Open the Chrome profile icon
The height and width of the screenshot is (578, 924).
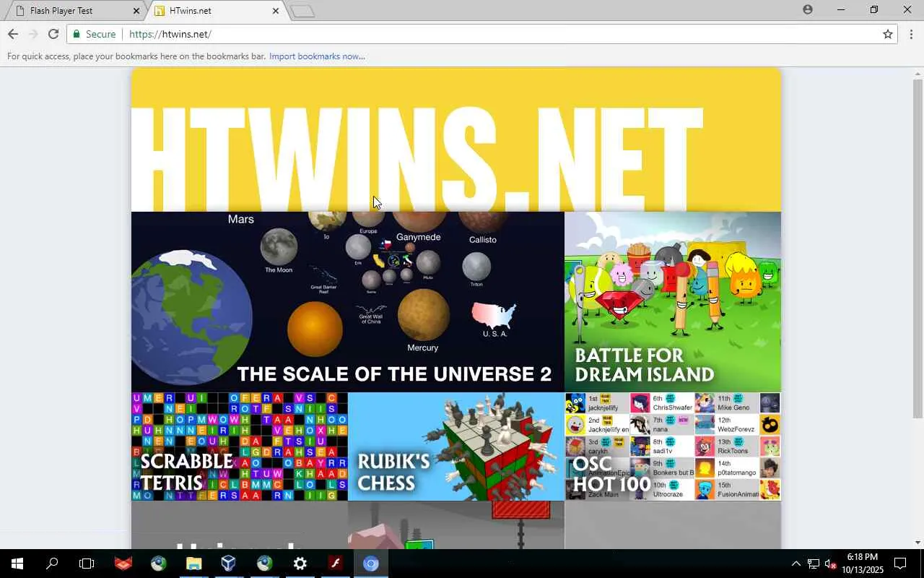(808, 9)
